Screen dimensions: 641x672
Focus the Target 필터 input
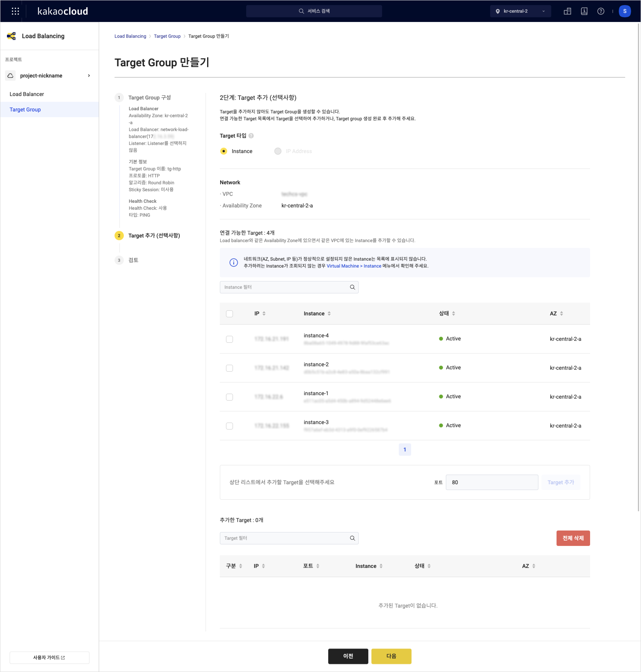[289, 538]
